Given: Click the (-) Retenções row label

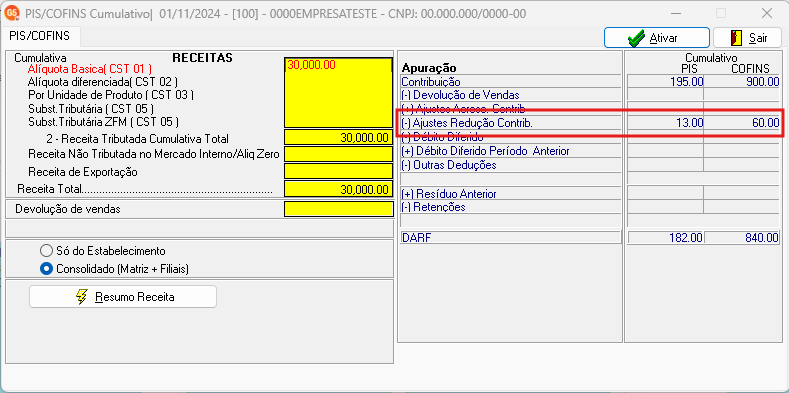Looking at the screenshot, I should tap(433, 207).
